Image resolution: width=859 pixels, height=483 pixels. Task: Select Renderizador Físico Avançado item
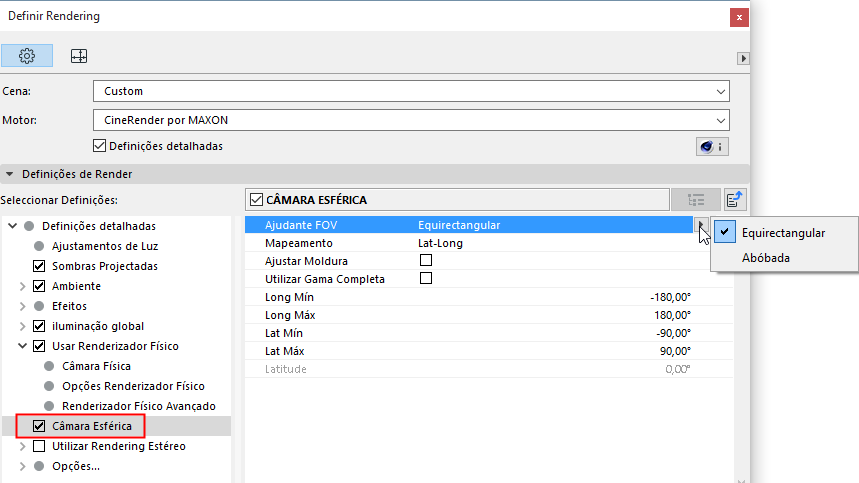coord(139,406)
